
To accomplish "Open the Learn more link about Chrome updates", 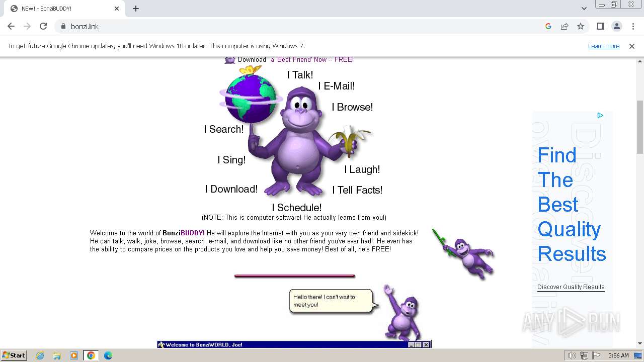I will coord(604,46).
